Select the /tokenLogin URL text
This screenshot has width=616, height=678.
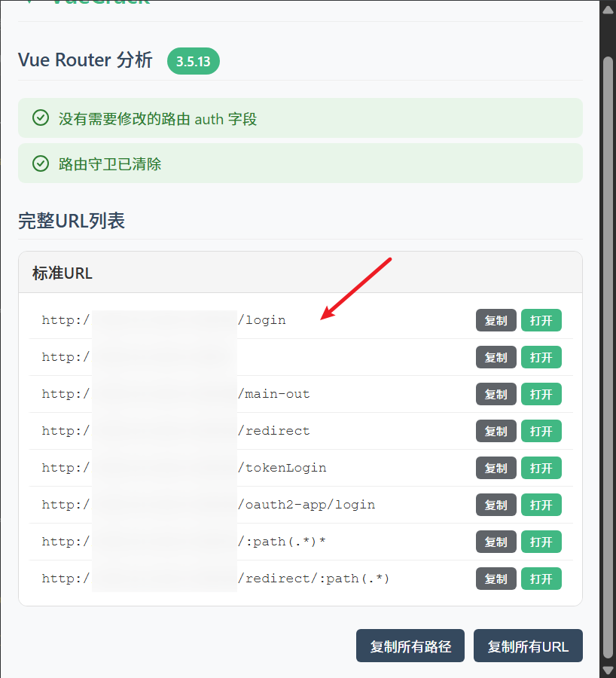[184, 468]
